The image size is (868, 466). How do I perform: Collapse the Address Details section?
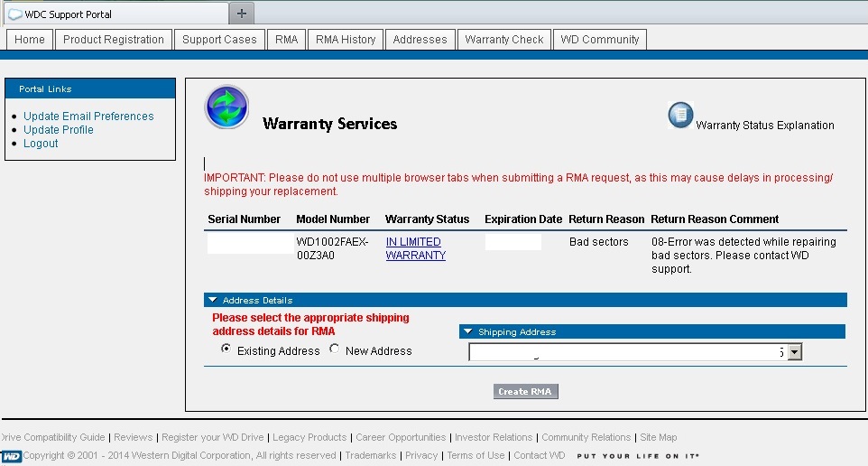[213, 300]
